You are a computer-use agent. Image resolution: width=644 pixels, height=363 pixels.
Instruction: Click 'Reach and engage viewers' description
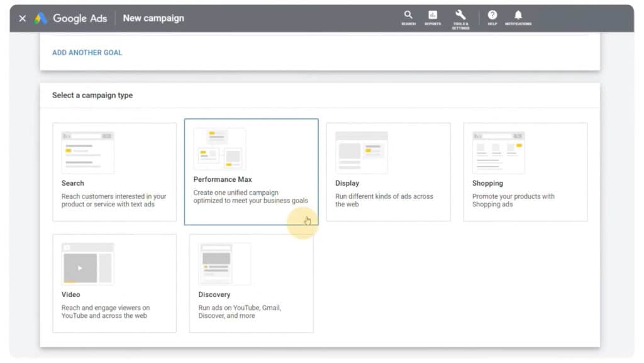[106, 311]
